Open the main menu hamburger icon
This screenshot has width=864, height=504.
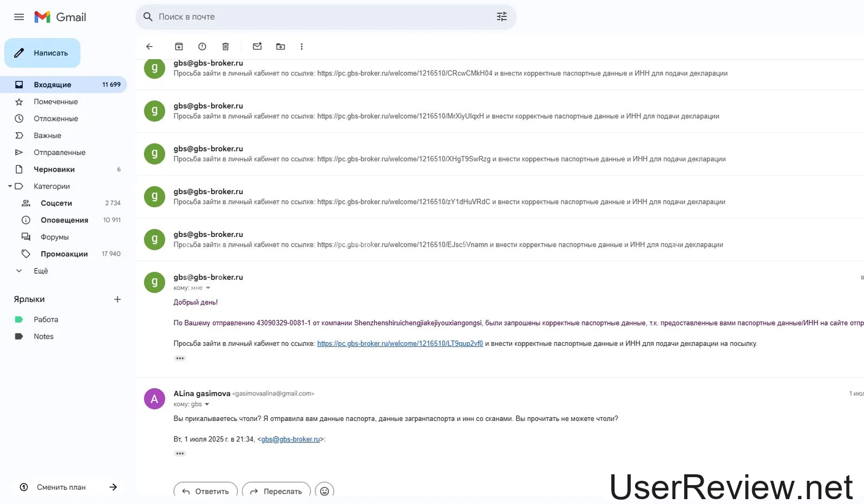click(19, 17)
